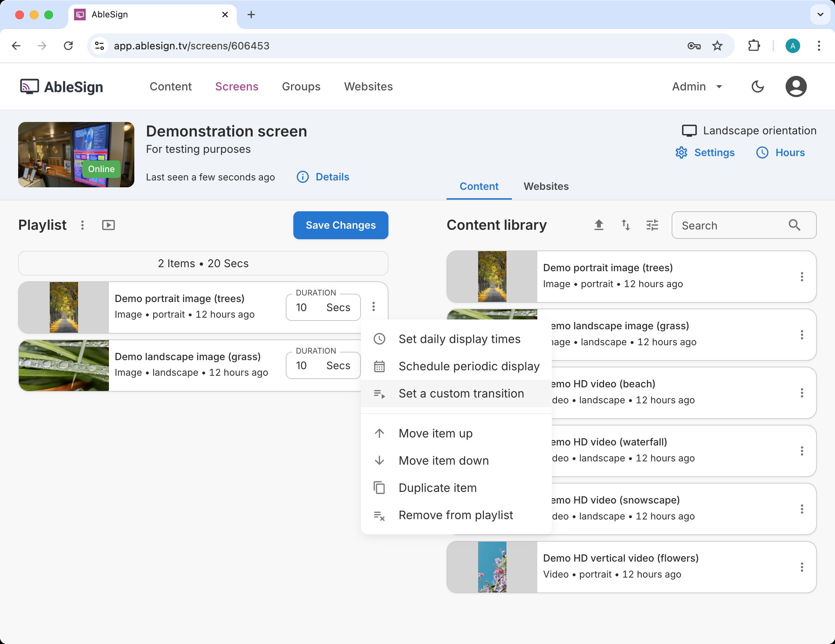This screenshot has height=644, width=835.
Task: Open the Playlist three-dot options menu
Action: [x=82, y=225]
